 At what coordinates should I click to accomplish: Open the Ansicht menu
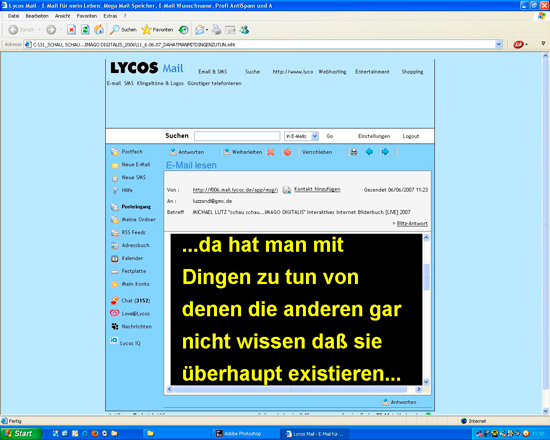(x=62, y=16)
